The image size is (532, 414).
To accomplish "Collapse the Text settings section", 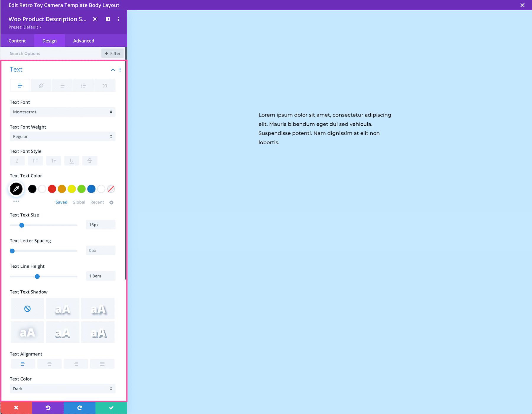I will 113,70.
